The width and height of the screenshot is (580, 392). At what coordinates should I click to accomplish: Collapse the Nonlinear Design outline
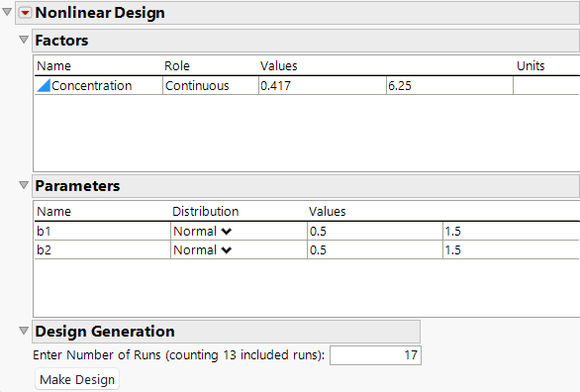click(x=7, y=12)
